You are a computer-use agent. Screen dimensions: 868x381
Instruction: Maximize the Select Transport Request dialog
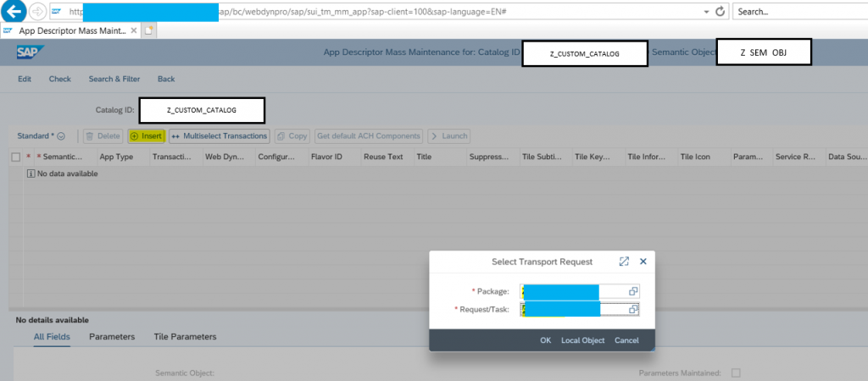click(624, 262)
